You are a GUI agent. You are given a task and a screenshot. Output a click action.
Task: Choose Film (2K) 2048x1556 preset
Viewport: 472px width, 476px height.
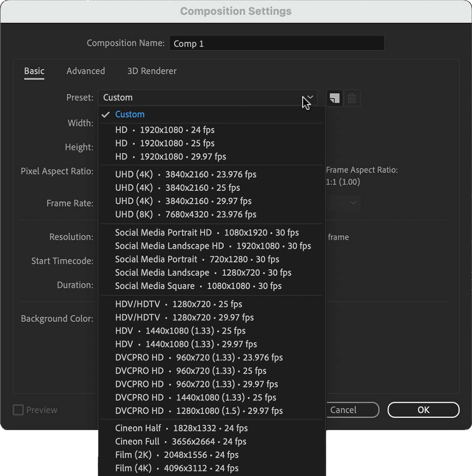click(212, 455)
